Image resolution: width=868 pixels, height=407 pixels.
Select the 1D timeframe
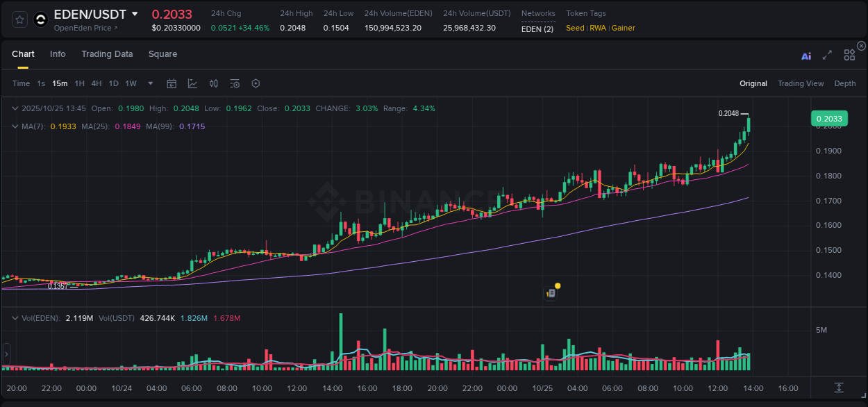tap(113, 83)
